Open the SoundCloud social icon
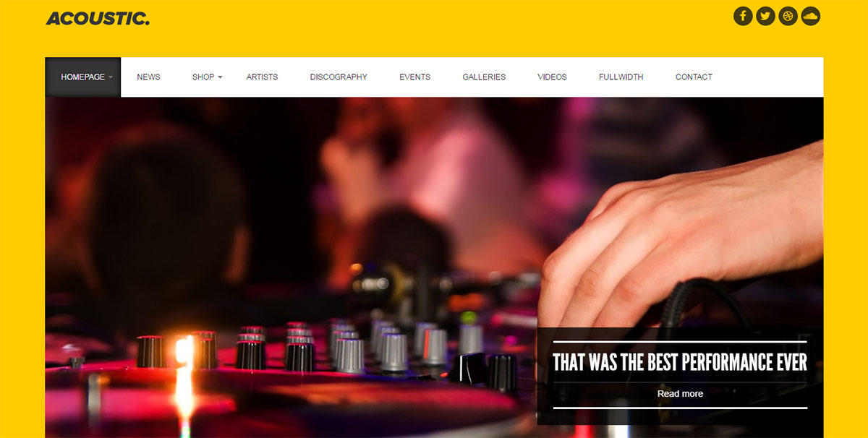Viewport: 868px width, 438px height. [811, 16]
